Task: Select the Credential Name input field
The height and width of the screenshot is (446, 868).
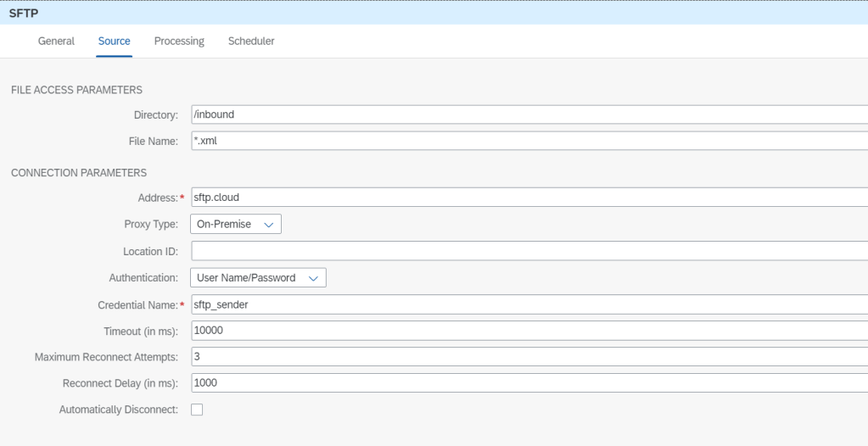Action: pos(526,304)
